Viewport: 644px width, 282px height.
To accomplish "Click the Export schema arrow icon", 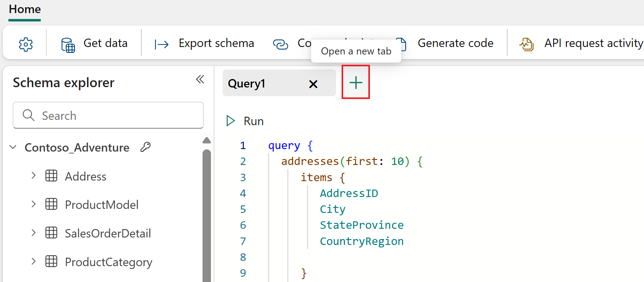I will pos(161,45).
